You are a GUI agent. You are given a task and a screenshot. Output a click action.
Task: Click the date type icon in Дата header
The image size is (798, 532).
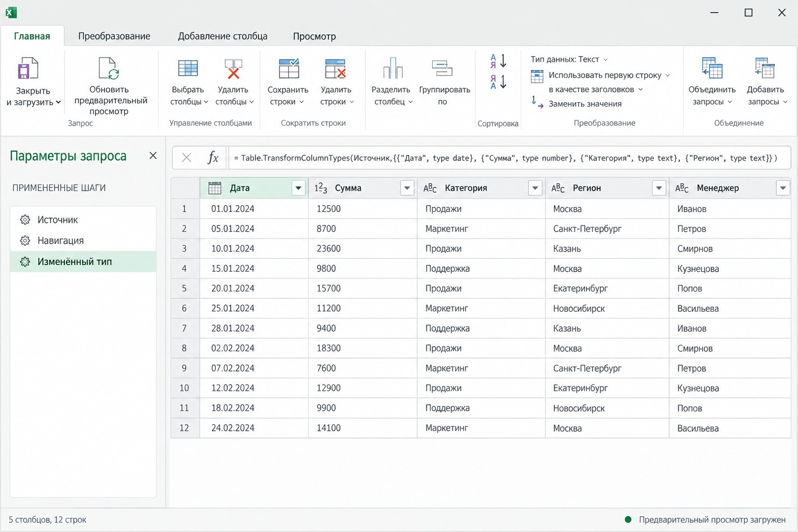tap(215, 188)
